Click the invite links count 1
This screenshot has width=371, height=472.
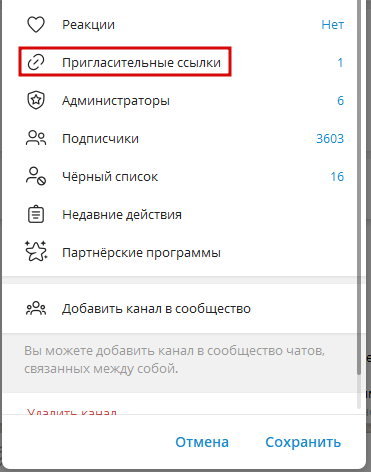coord(340,63)
